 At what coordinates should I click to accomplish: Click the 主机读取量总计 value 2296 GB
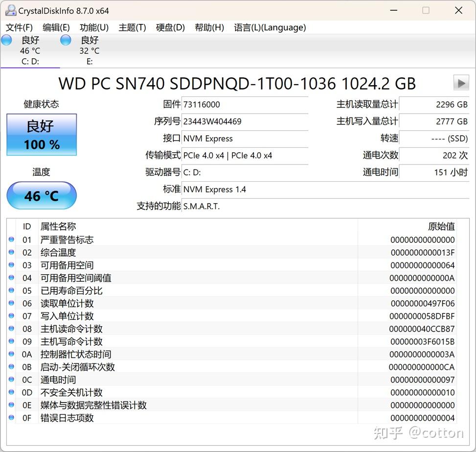click(434, 104)
